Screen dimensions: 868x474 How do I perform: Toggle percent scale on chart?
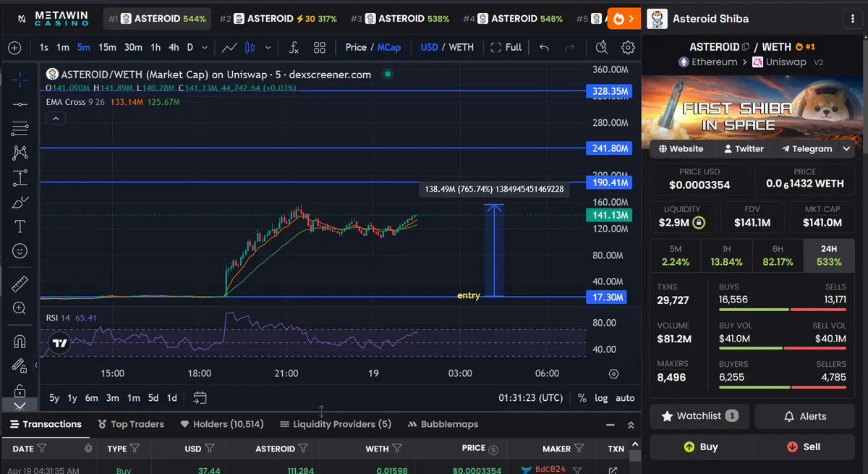click(x=582, y=397)
